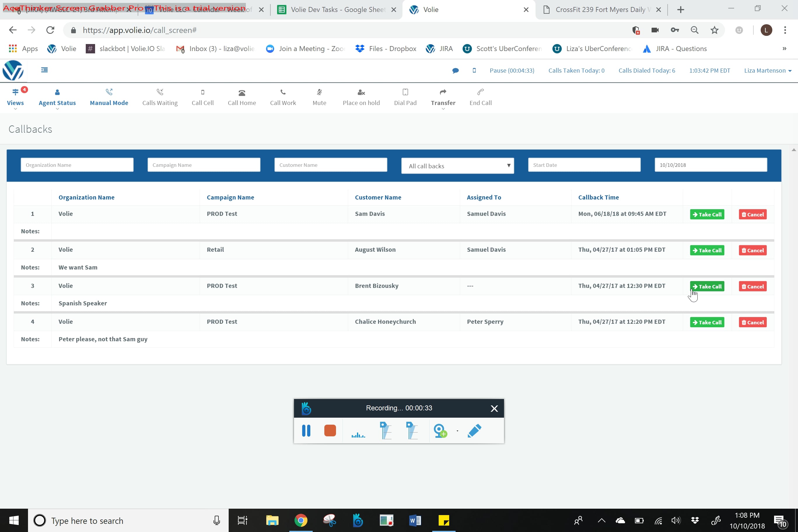The height and width of the screenshot is (532, 798).
Task: Switch to Volie Dev Tasks Google Sheet tab
Action: pos(337,10)
